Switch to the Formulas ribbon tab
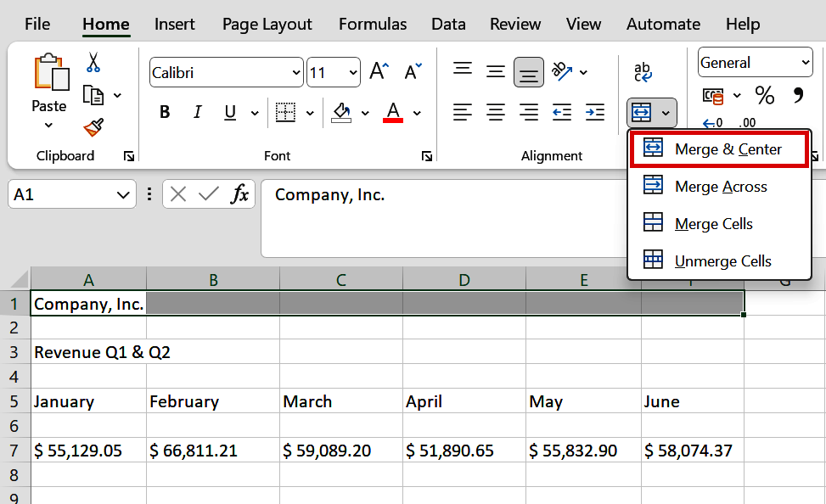826x504 pixels. pyautogui.click(x=373, y=24)
